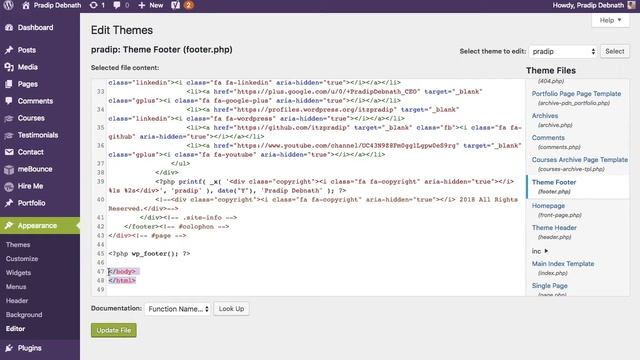
Task: Open the comments bubble icon in admin bar
Action: click(x=117, y=5)
